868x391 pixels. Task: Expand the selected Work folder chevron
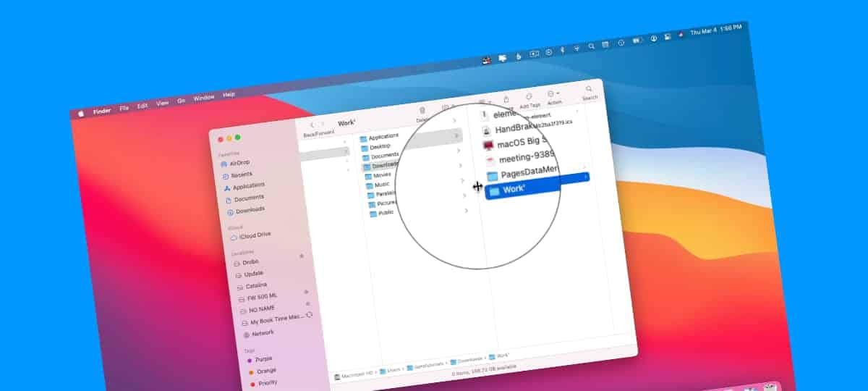[x=584, y=177]
